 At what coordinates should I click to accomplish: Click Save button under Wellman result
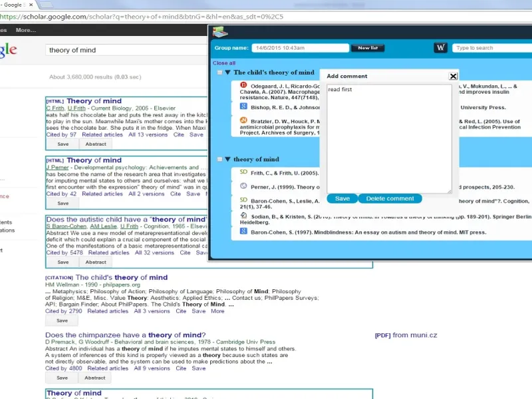click(x=62, y=321)
